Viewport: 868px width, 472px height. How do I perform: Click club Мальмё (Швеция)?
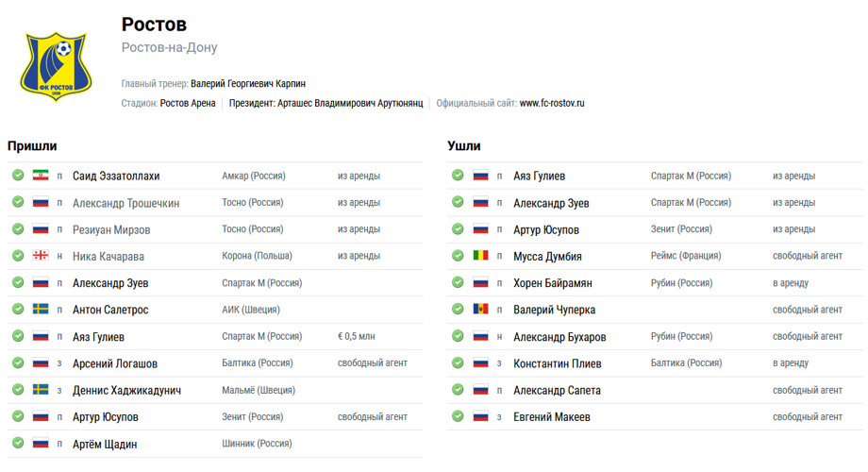[259, 390]
